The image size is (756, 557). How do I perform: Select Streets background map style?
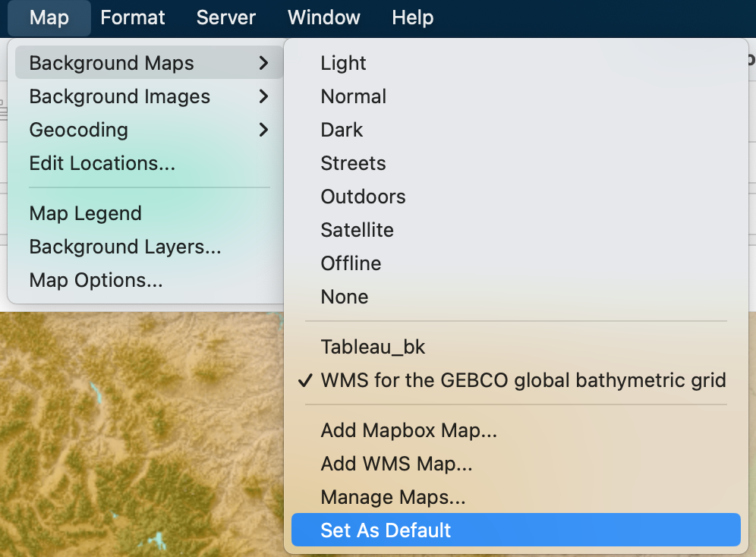(x=353, y=163)
